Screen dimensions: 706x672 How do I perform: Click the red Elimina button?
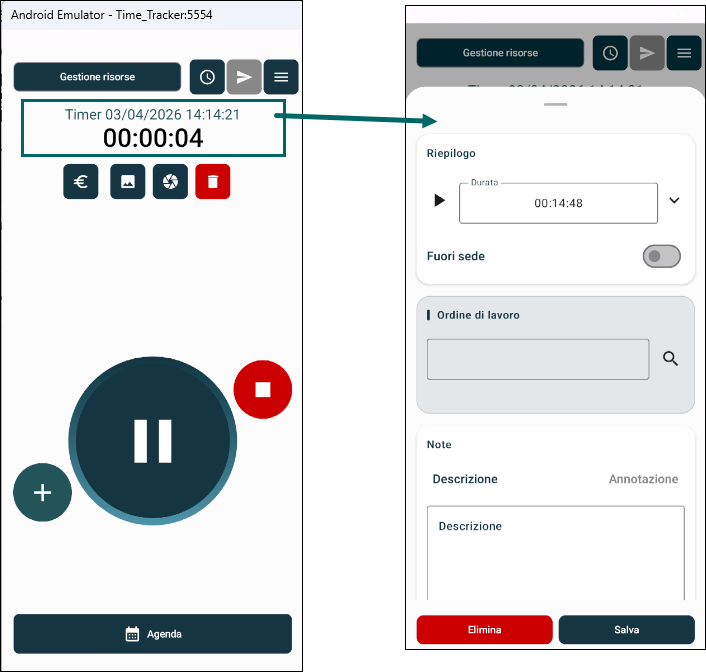[484, 630]
